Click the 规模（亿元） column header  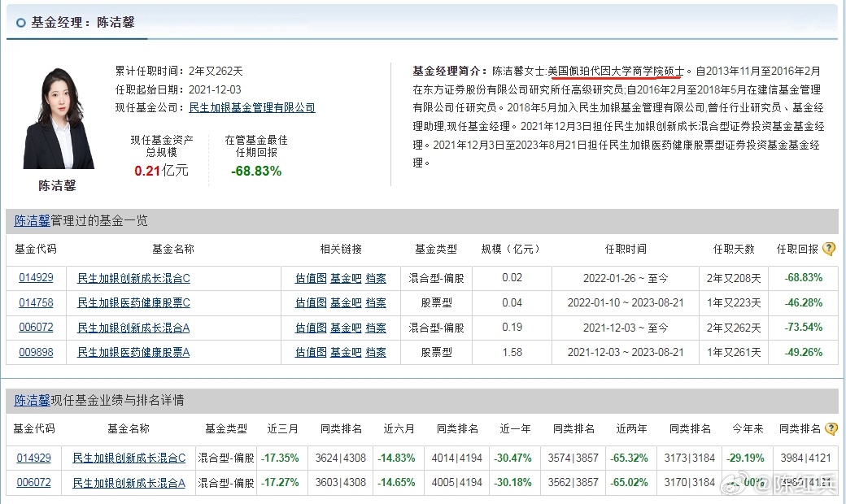(512, 249)
